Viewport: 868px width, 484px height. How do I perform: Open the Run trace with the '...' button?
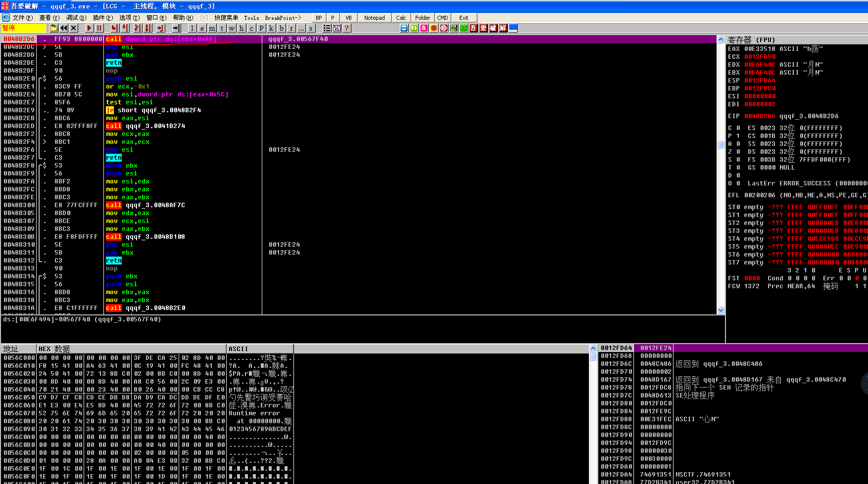coord(301,28)
